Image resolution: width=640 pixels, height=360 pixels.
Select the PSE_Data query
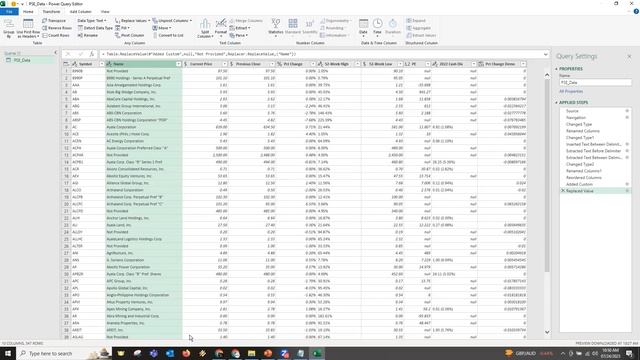point(22,60)
